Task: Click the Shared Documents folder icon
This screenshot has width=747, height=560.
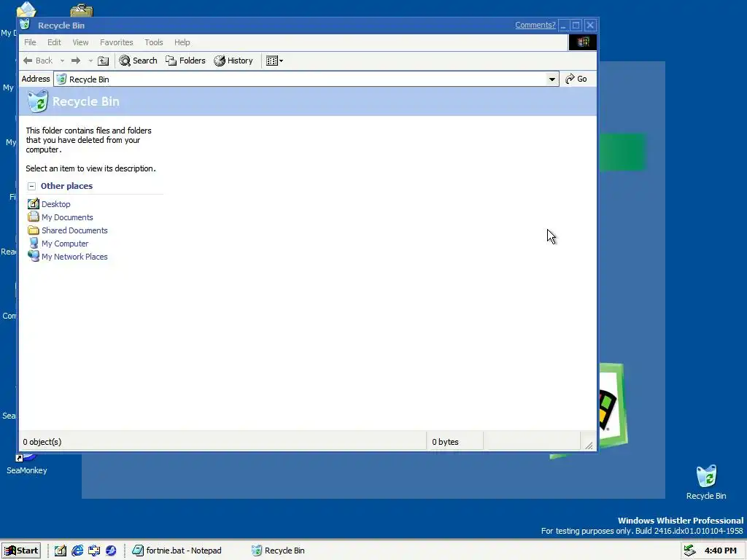Action: (x=34, y=230)
